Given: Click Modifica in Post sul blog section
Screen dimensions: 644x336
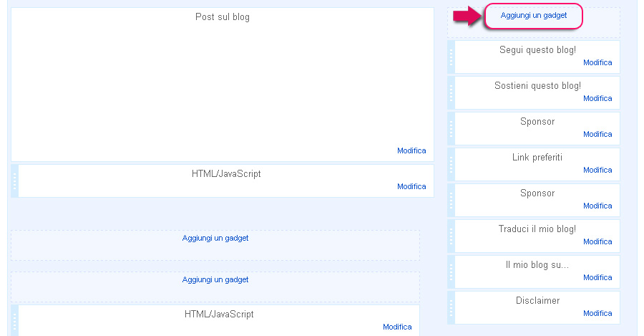Looking at the screenshot, I should point(411,150).
